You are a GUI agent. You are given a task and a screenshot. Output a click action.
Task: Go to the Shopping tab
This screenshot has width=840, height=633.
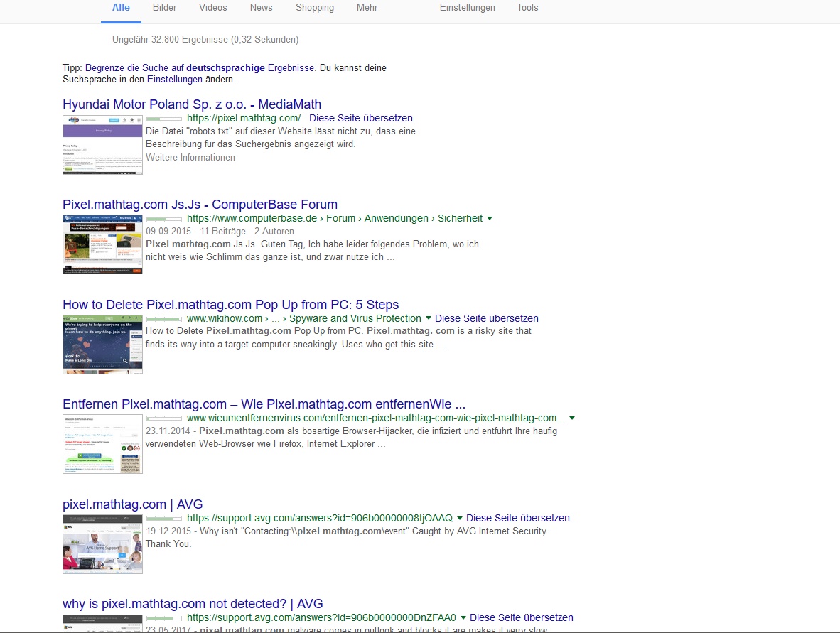(x=314, y=8)
